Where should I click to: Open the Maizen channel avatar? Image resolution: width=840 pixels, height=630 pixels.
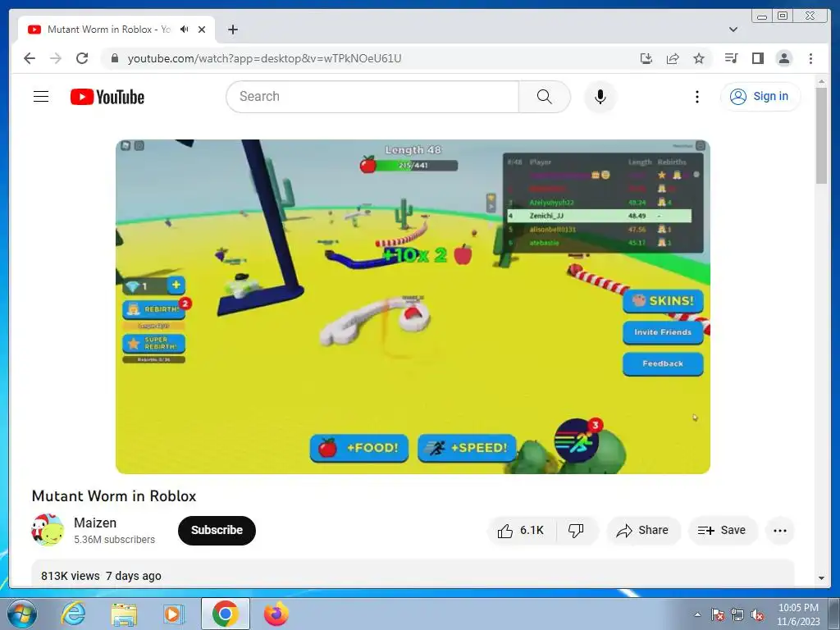click(x=47, y=530)
